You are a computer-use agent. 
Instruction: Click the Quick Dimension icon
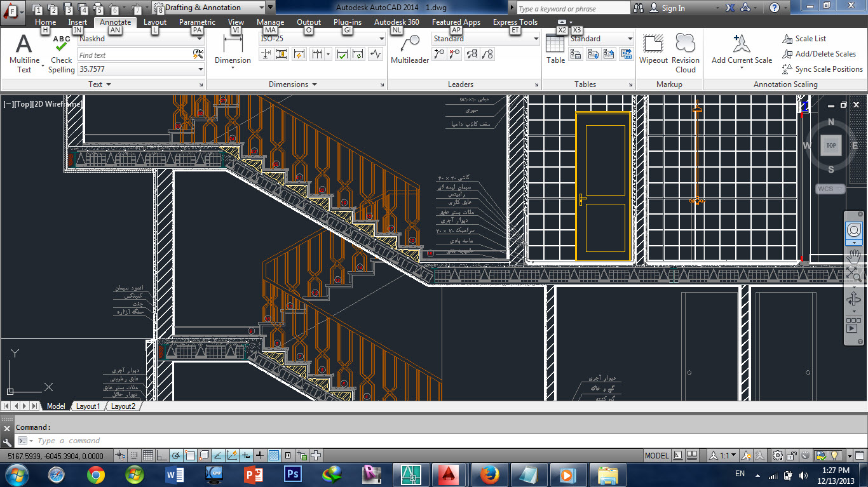pos(299,55)
